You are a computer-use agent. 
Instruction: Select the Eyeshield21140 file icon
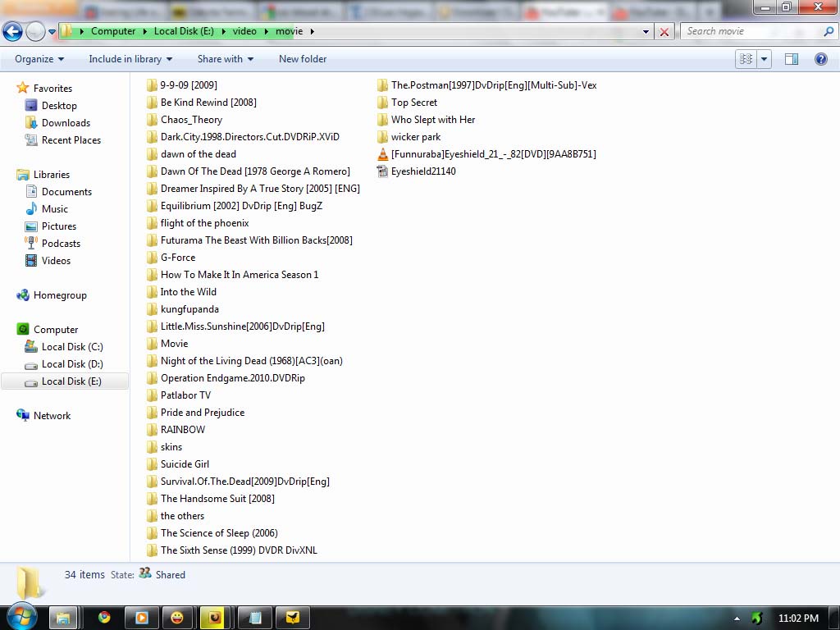pyautogui.click(x=382, y=171)
